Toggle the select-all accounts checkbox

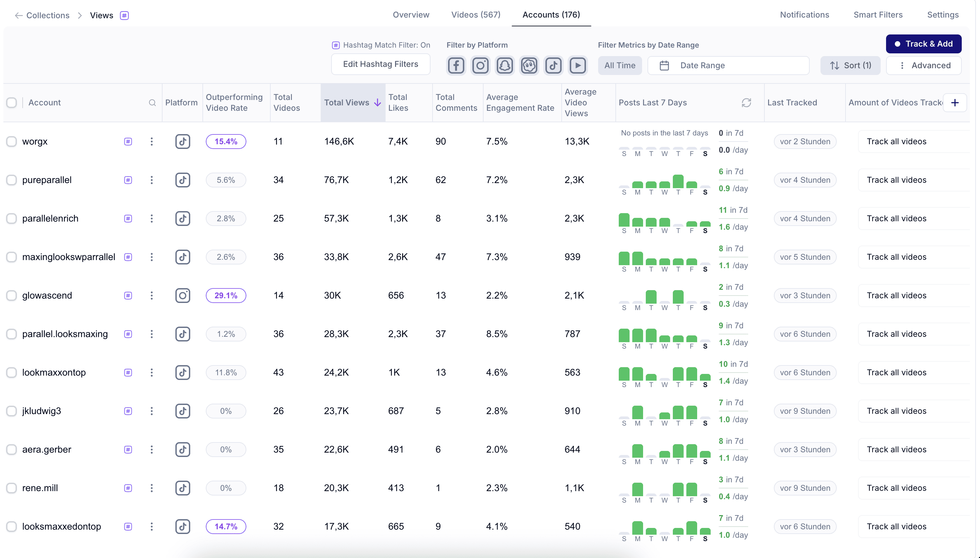(x=11, y=103)
